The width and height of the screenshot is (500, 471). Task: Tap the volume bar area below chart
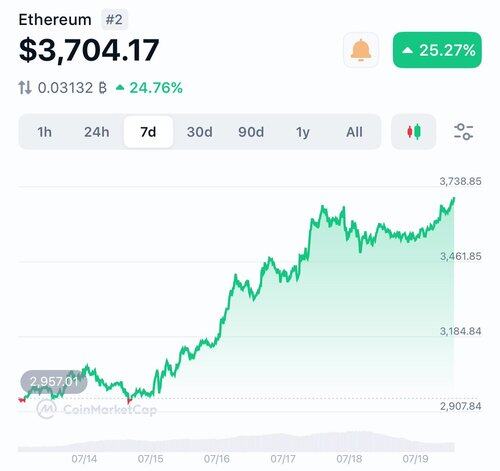point(236,442)
